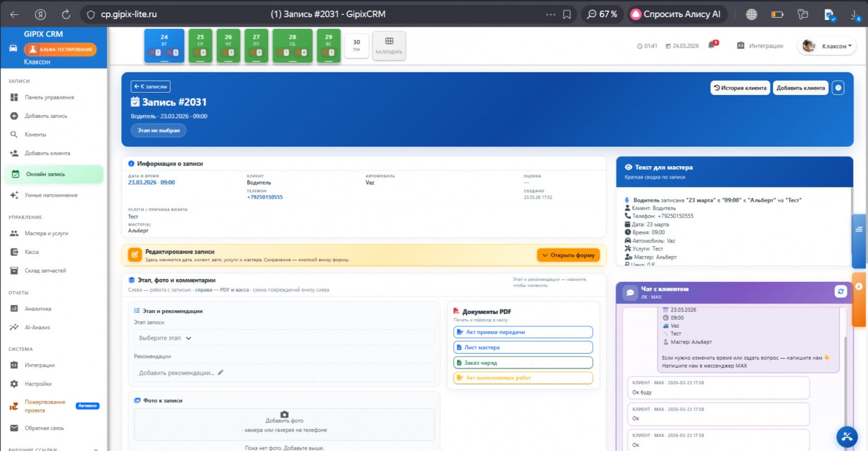Open the 'Выберите этап' stage dropdown
The width and height of the screenshot is (868, 451).
(165, 338)
